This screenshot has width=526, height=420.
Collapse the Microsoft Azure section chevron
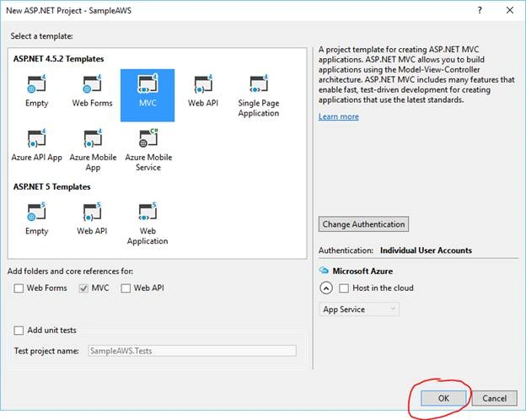(x=326, y=288)
